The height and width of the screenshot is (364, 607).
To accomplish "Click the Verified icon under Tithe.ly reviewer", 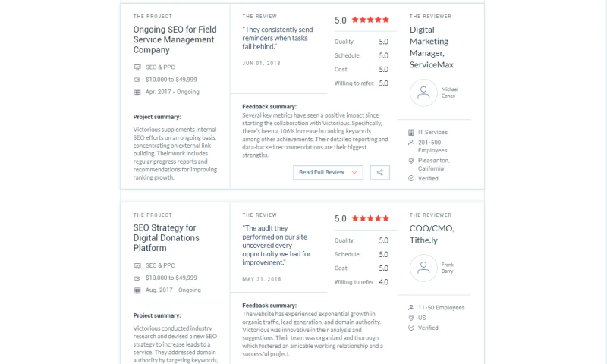I will click(411, 328).
